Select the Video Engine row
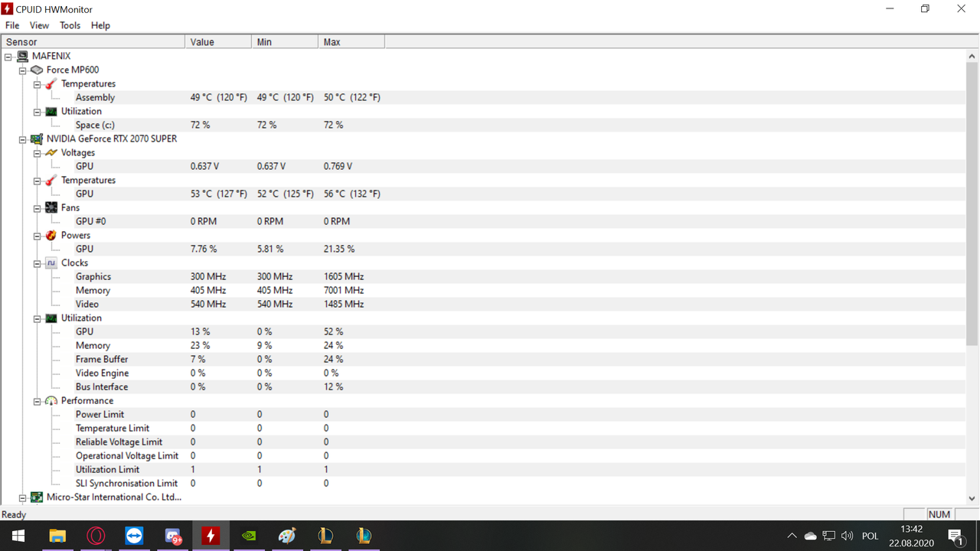Screen dimensions: 980x551 click(x=483, y=373)
